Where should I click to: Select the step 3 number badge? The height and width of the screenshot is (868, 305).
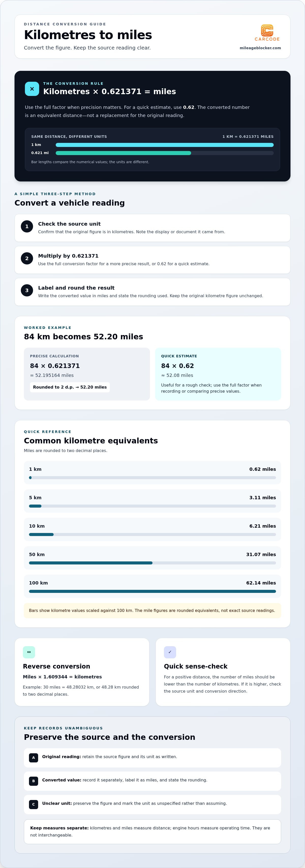pos(27,290)
